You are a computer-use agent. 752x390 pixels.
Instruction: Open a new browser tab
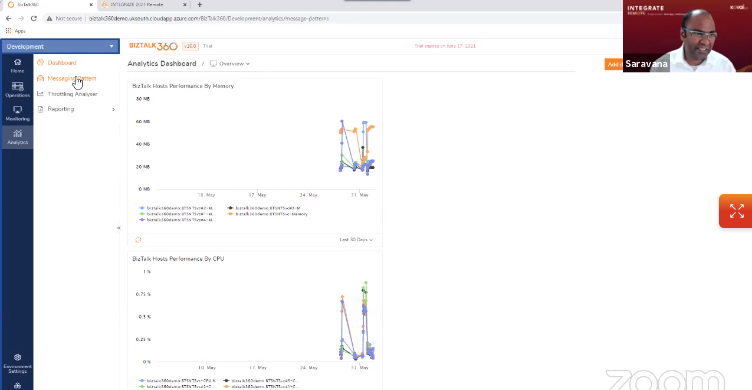tap(200, 5)
